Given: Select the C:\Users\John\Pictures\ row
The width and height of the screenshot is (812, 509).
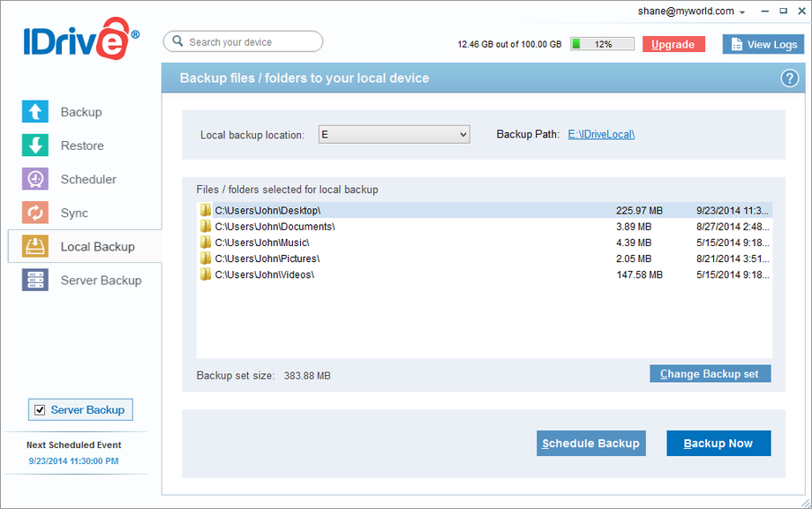Looking at the screenshot, I should tap(485, 258).
